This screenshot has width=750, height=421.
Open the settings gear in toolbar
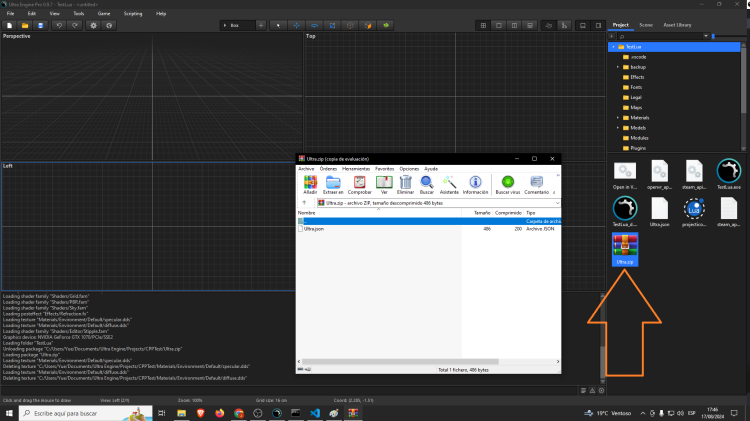[x=92, y=24]
